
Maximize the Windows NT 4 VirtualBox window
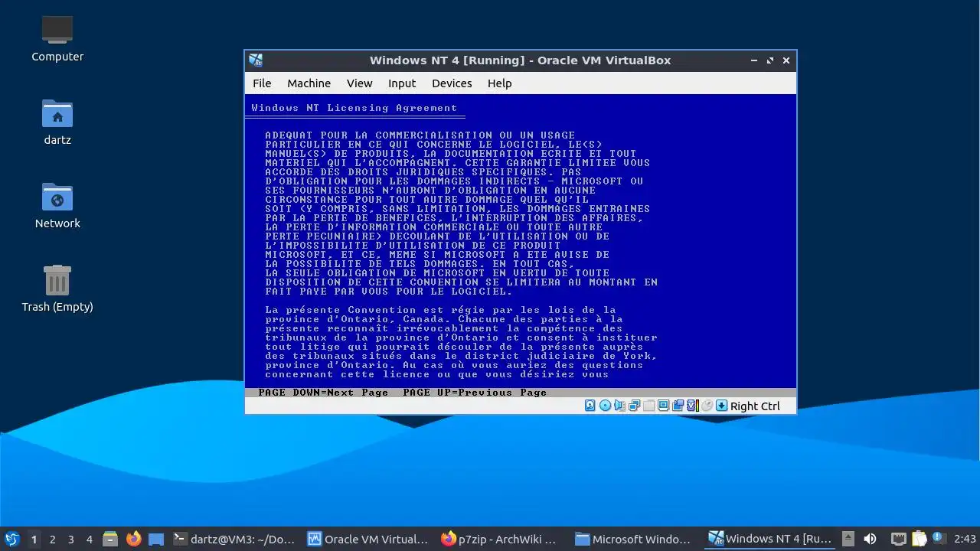coord(769,60)
